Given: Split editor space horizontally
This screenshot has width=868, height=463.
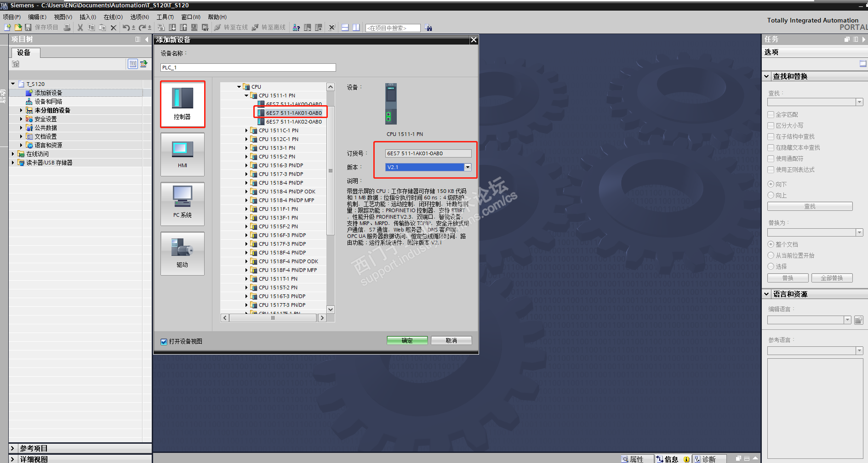Looking at the screenshot, I should [x=345, y=28].
